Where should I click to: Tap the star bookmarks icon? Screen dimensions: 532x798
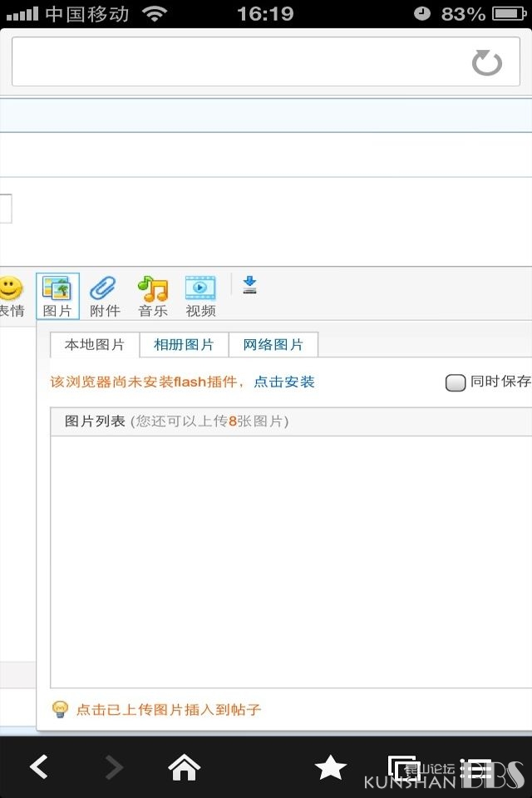tap(330, 767)
